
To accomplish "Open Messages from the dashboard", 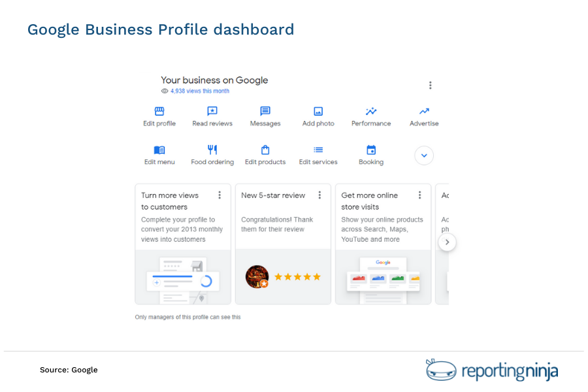I will coord(265,112).
